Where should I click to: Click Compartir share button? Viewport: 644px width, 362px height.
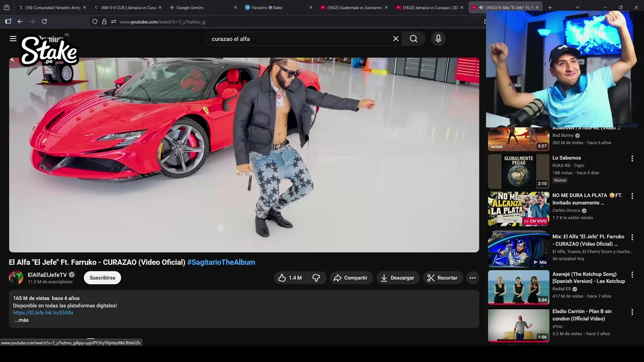tap(351, 278)
